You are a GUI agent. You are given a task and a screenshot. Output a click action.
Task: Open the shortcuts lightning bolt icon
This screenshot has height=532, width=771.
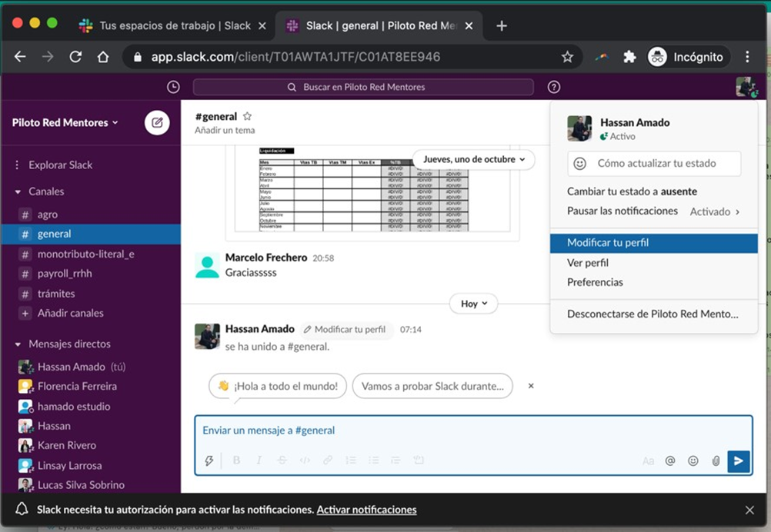(x=209, y=461)
